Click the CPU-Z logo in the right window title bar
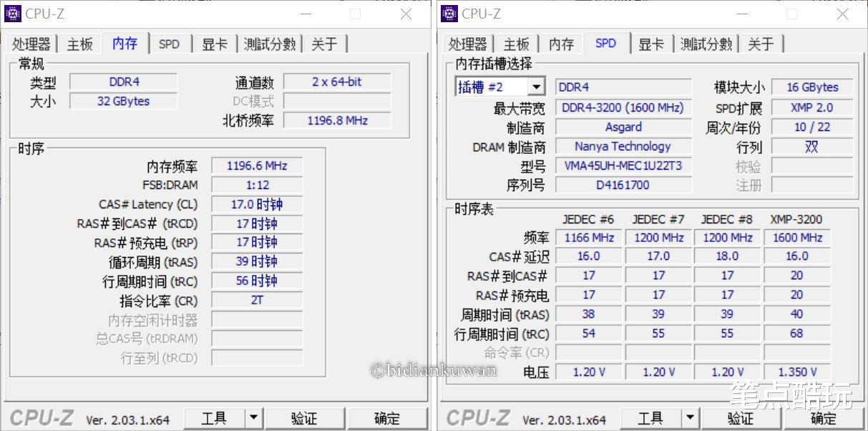 [449, 13]
